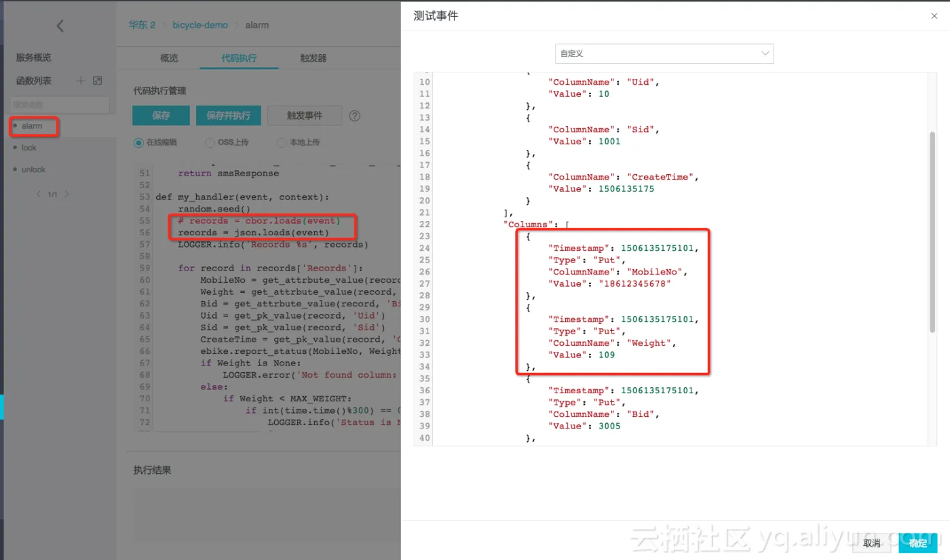Click the Sid value 1001 in JSON
The height and width of the screenshot is (560, 950).
click(609, 141)
